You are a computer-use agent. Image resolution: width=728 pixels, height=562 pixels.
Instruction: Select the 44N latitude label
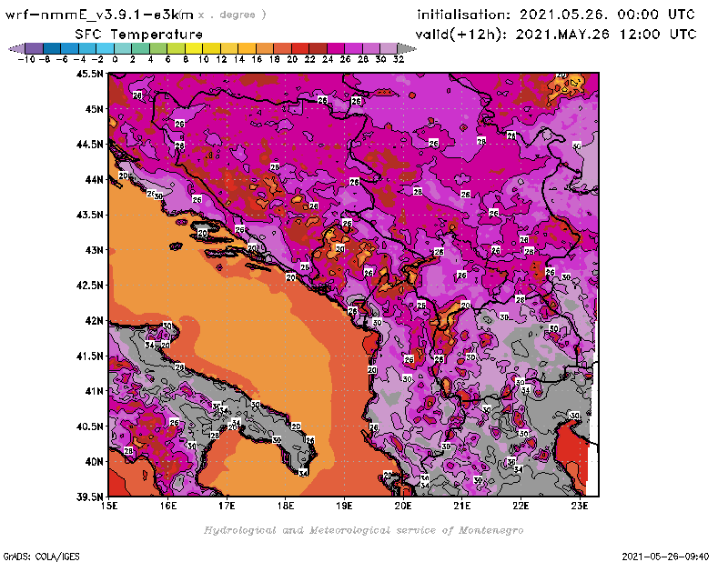tap(94, 179)
